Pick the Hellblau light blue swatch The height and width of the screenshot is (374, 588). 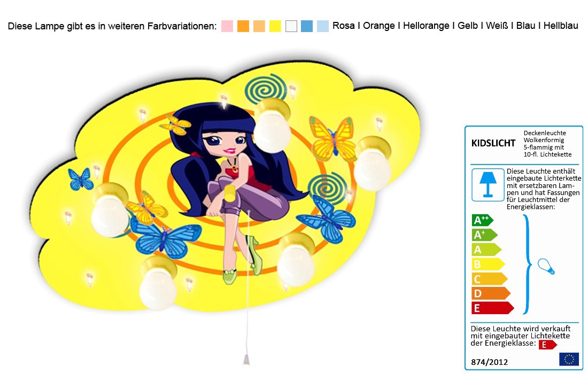(x=323, y=26)
